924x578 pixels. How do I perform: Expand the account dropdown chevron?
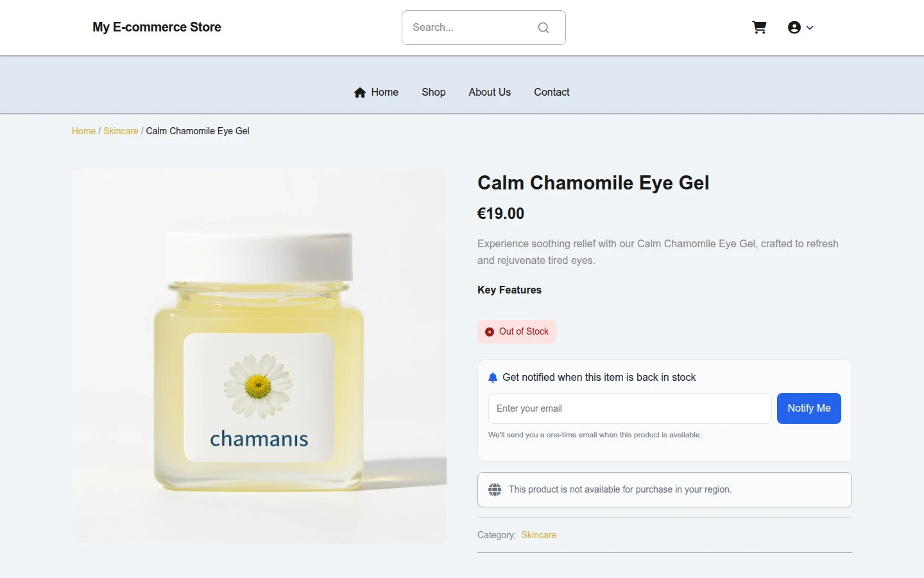pos(810,28)
